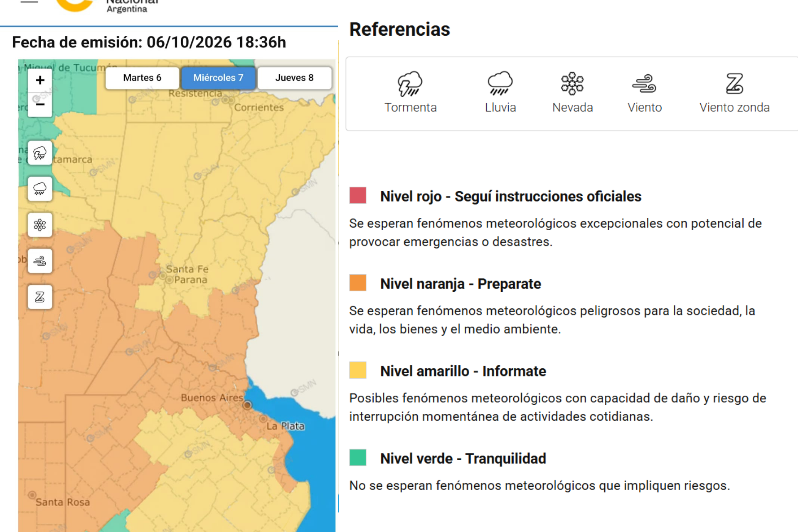Click the orange level color swatch
Viewport: 798px width, 532px height.
coord(358,283)
